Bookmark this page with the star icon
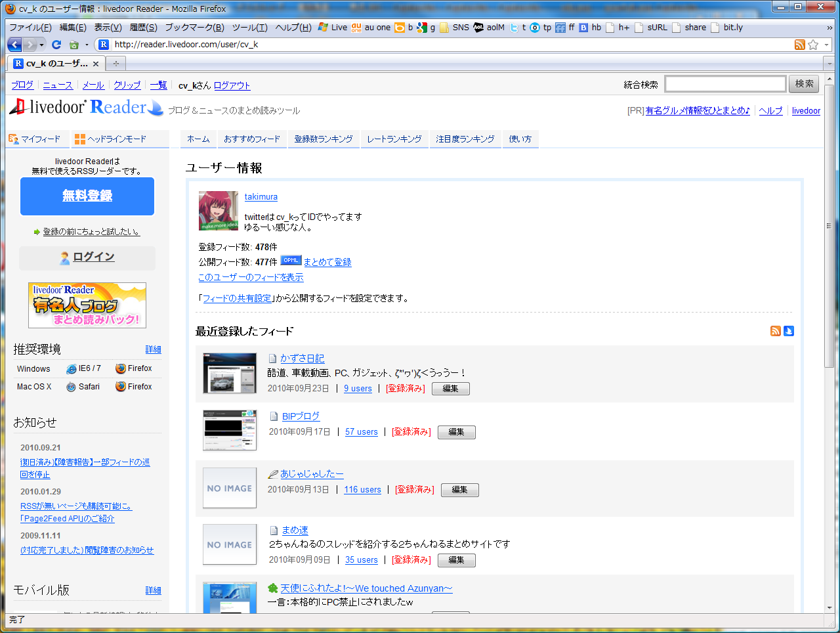Viewport: 840px width, 633px height. point(813,45)
